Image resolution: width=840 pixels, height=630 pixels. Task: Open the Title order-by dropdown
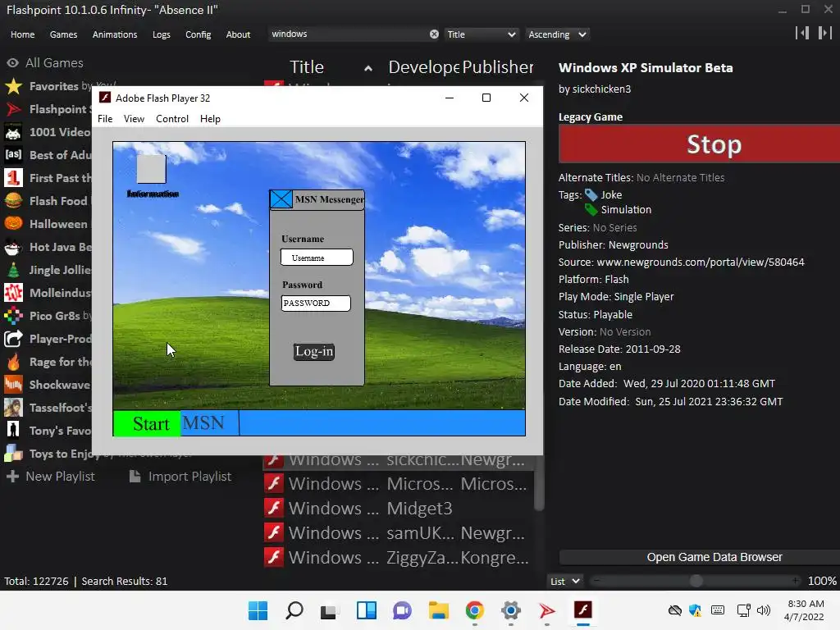tap(482, 34)
